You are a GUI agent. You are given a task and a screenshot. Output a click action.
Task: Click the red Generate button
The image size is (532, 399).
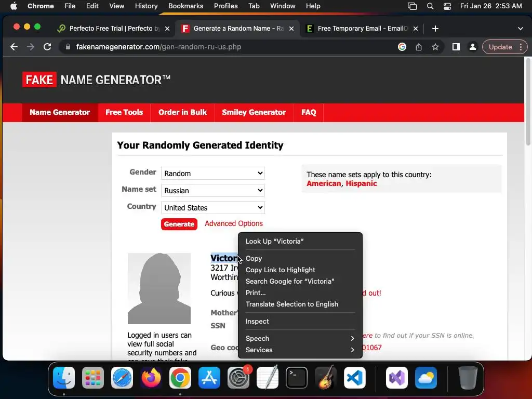179,224
